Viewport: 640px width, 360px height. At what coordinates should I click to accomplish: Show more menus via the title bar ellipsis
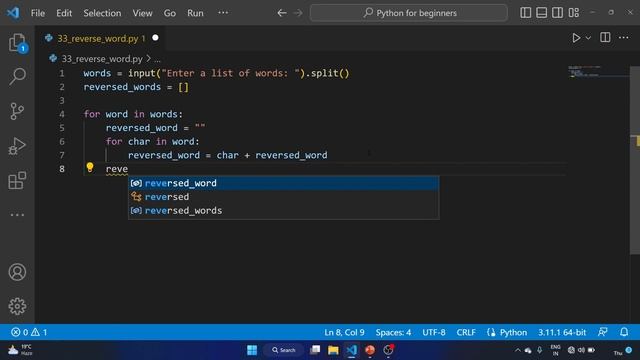(223, 13)
